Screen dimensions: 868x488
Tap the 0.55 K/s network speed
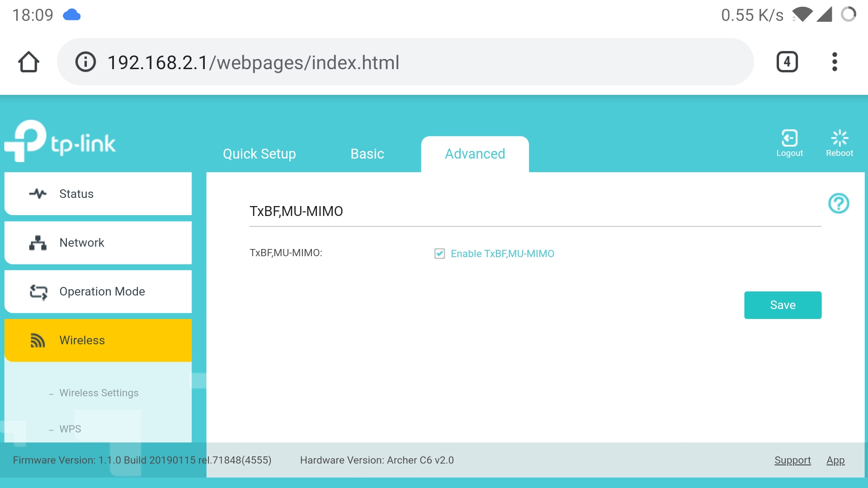[752, 15]
